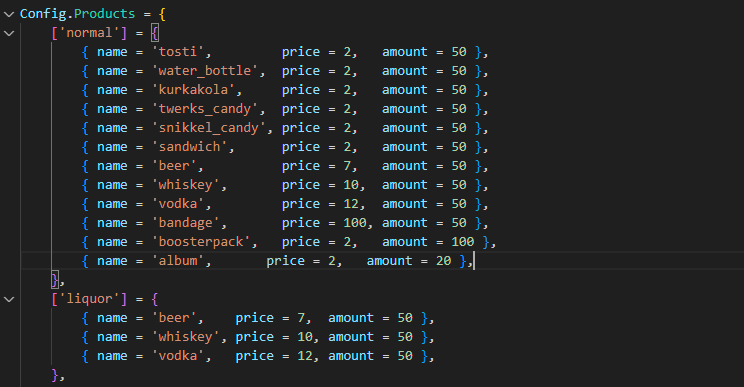Collapse the Config.Products fold chevron

[x=9, y=14]
